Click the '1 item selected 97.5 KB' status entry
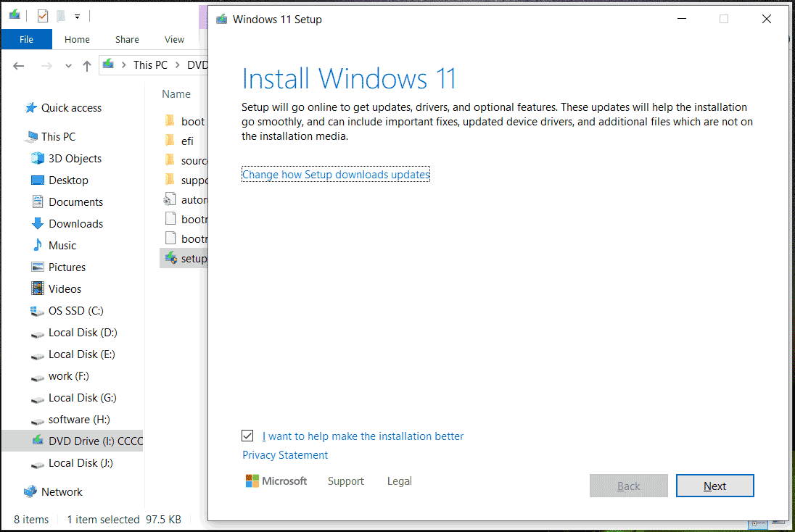This screenshot has width=795, height=532. pos(124,520)
